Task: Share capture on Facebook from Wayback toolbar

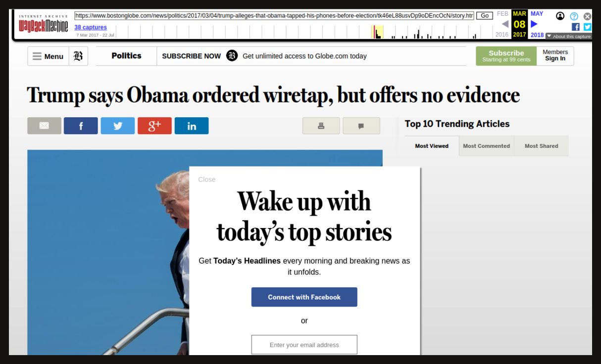Action: [576, 28]
